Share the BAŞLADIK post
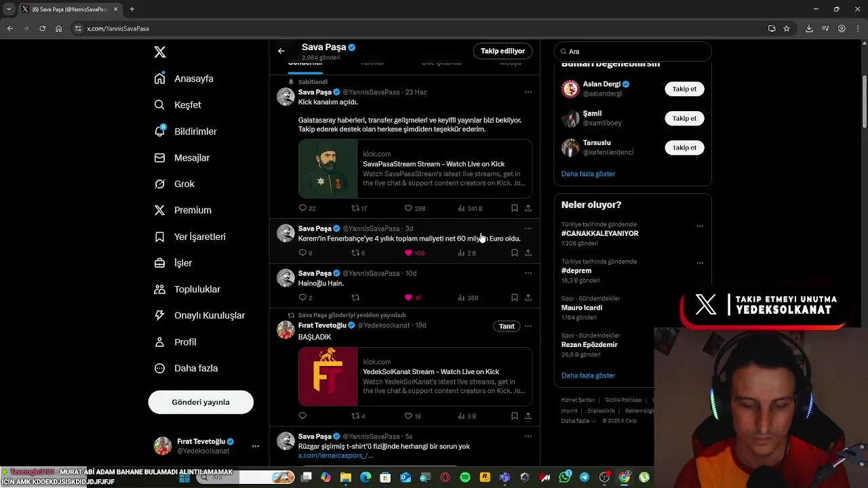This screenshot has height=488, width=868. (528, 416)
